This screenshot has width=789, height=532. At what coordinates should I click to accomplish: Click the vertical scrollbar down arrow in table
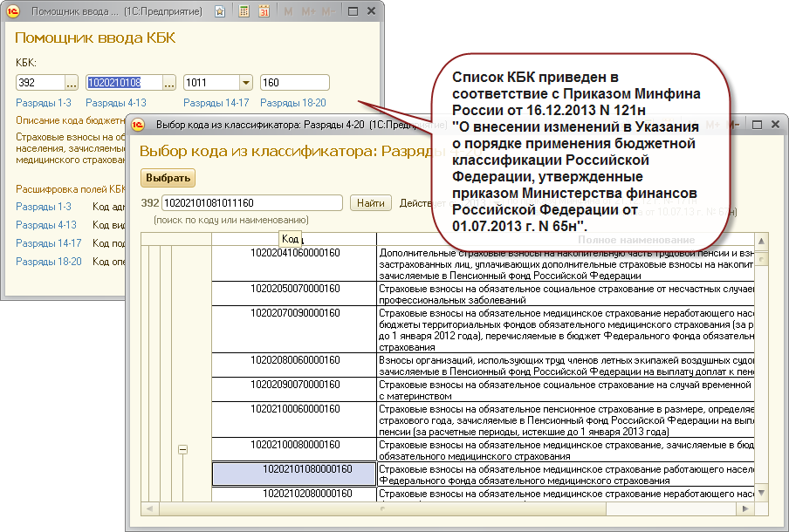tap(762, 493)
